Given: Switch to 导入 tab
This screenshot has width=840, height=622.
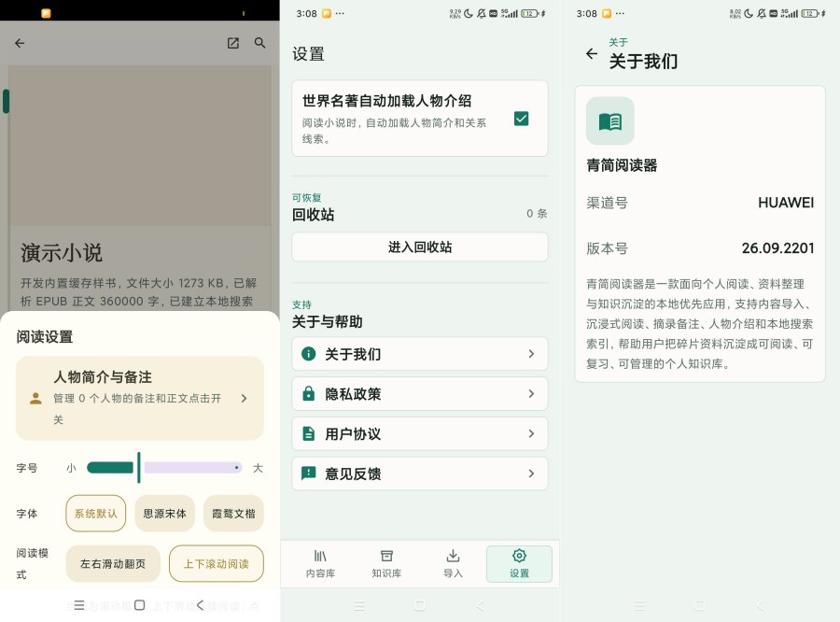Looking at the screenshot, I should (x=453, y=563).
